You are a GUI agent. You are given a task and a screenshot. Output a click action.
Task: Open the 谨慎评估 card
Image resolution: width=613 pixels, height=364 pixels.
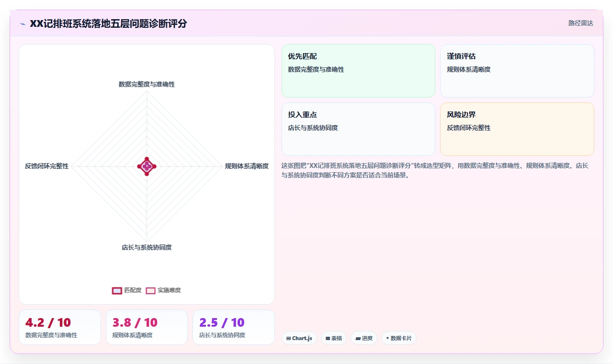[517, 71]
